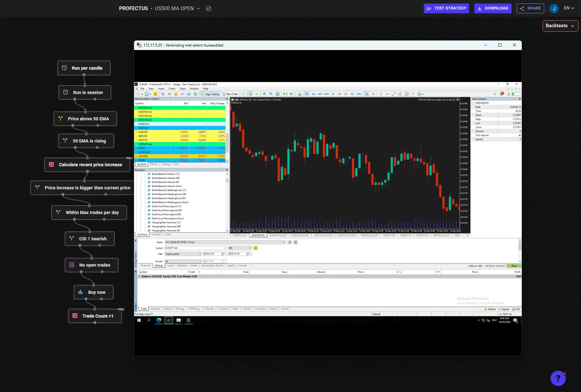Screen dimensions: 581x392
Task: Click the green Start button in tester
Action: click(x=514, y=266)
